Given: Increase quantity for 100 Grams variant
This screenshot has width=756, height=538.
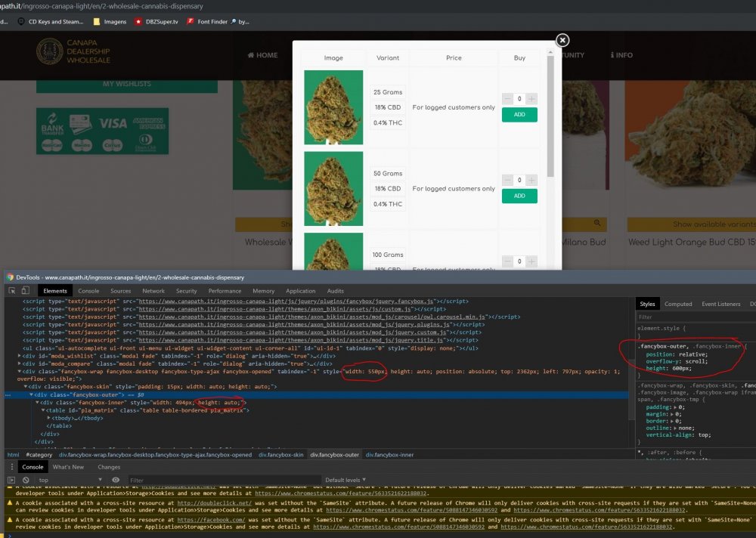Looking at the screenshot, I should (x=531, y=261).
